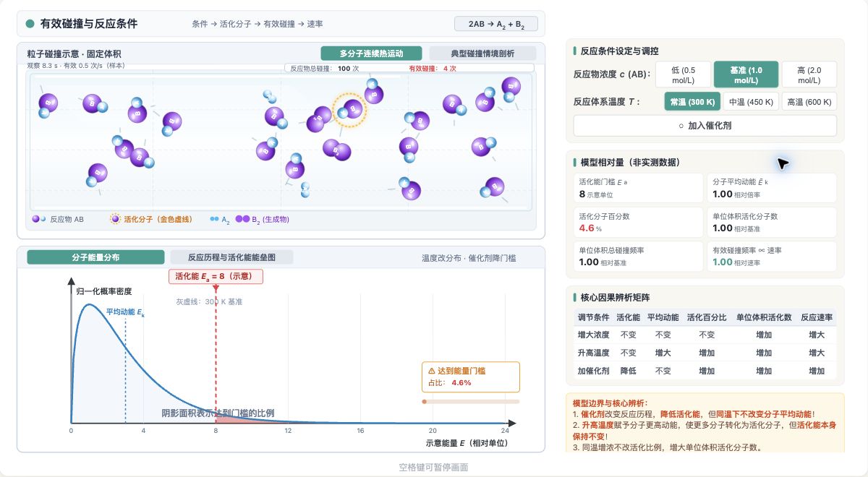Screen dimensions: 868x477
Task: Click the 分子平均动能 value card
Action: pyautogui.click(x=772, y=188)
